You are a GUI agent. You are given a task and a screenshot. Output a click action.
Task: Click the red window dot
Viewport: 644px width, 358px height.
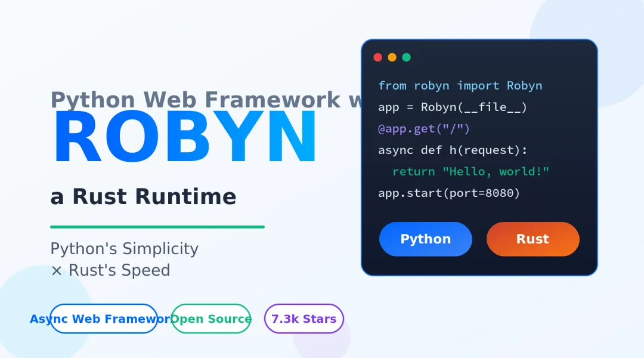pos(378,57)
